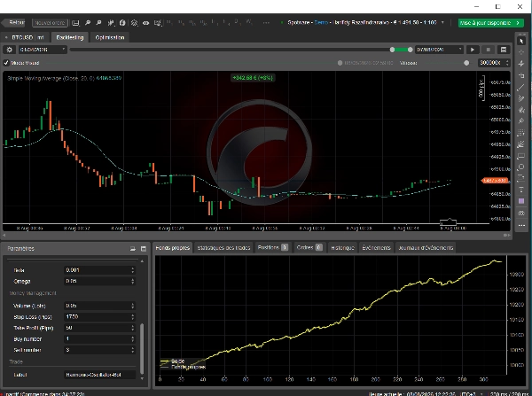
Task: Select the Andrews pitchfork tool
Action: (521, 121)
